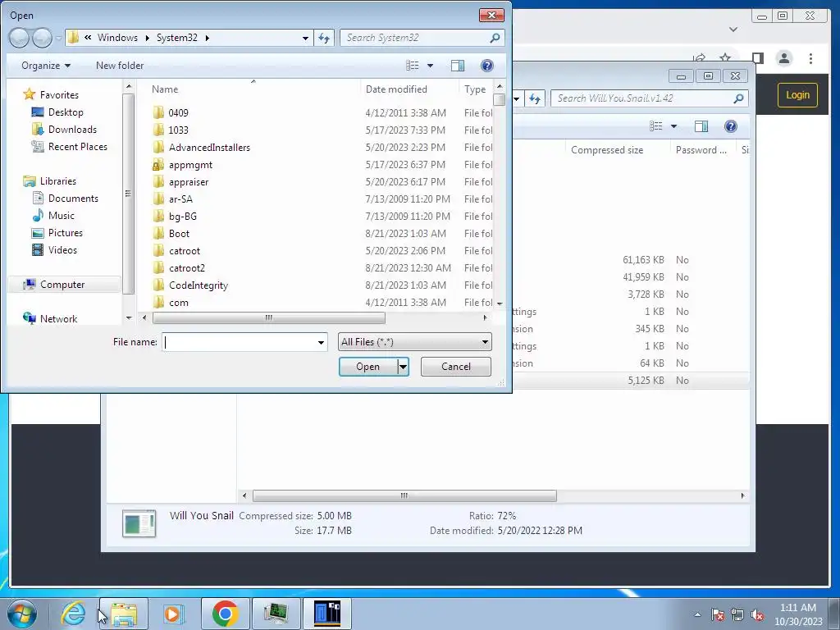Select the catroot folder

pyautogui.click(x=185, y=251)
